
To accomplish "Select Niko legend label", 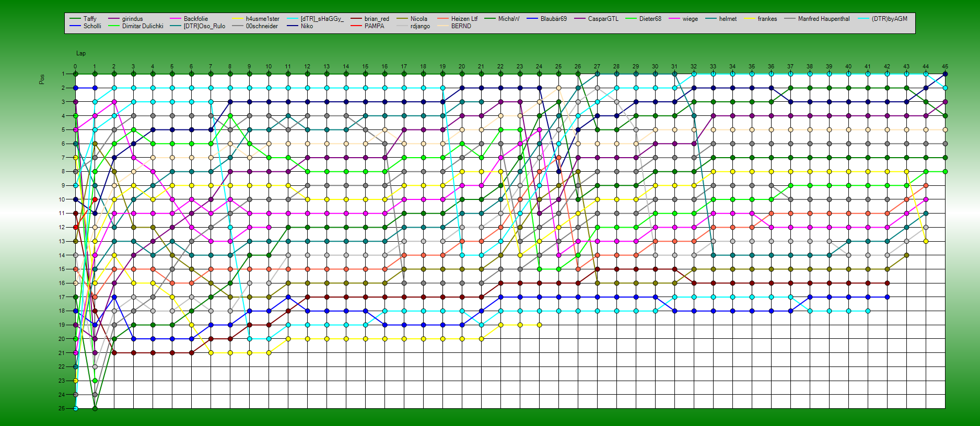I will point(307,26).
